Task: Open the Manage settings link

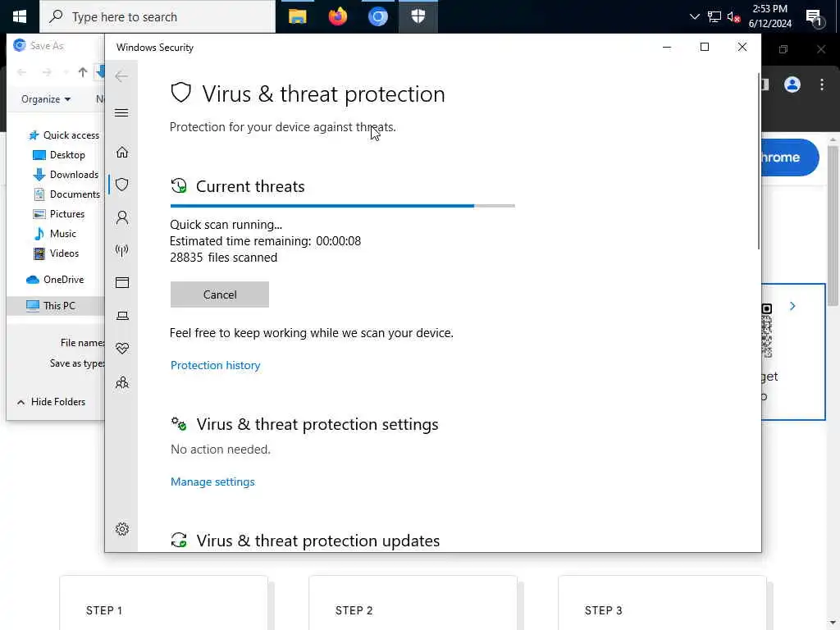Action: pyautogui.click(x=212, y=482)
